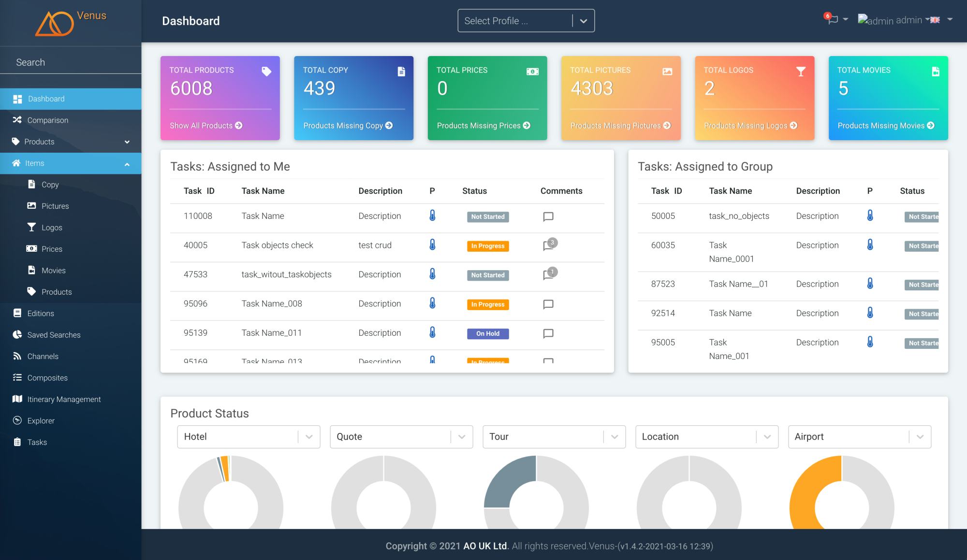Click the priority thermometer for task 110008
This screenshot has height=560, width=967.
pyautogui.click(x=432, y=216)
